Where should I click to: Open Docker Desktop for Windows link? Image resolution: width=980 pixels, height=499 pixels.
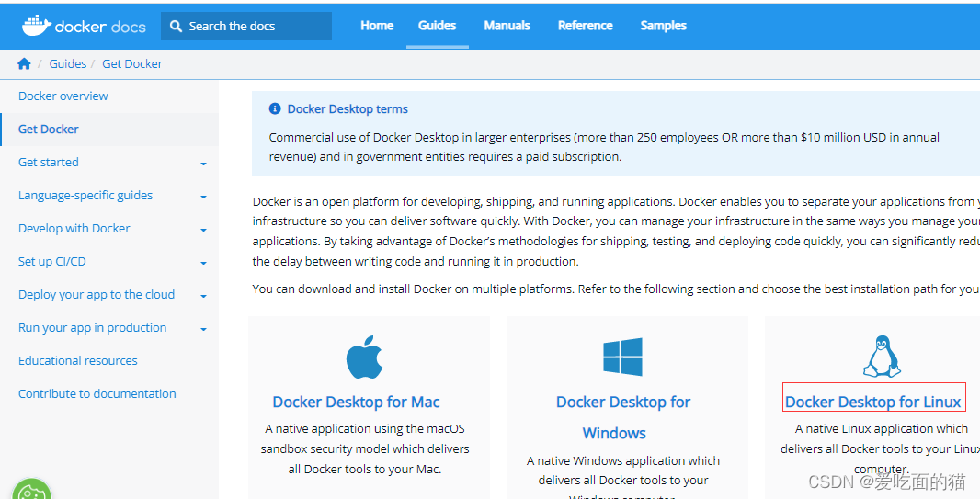click(623, 417)
